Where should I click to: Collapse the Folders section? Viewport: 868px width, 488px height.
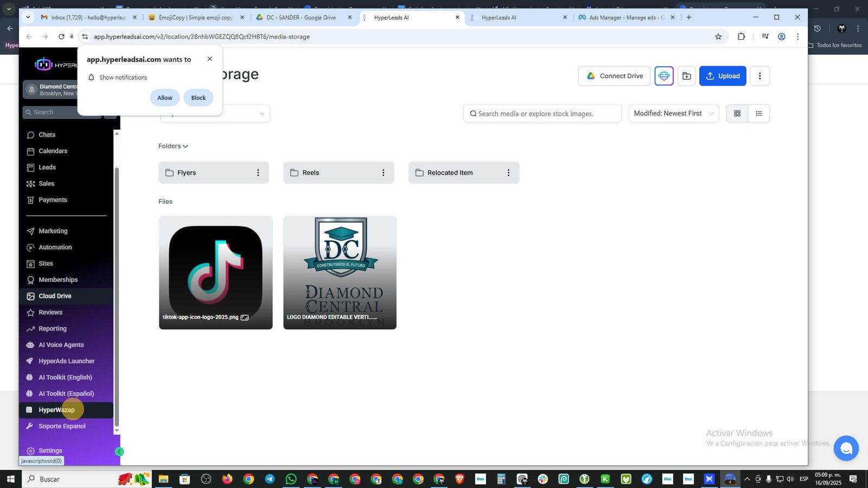(173, 146)
